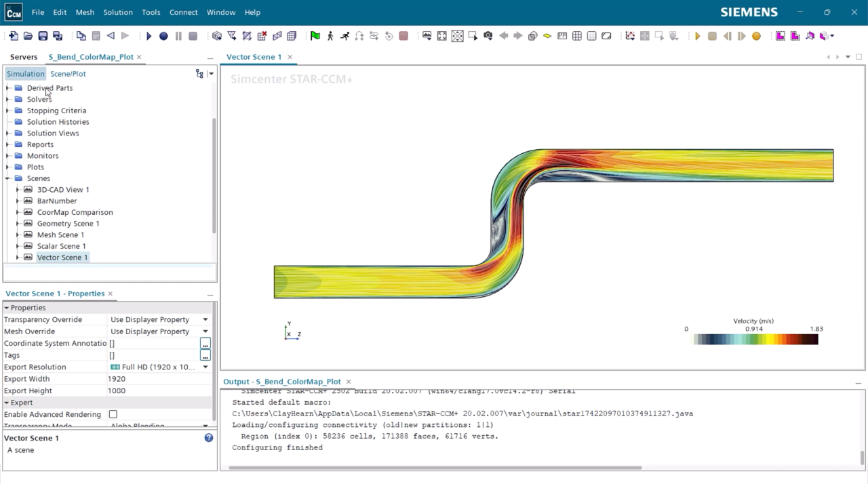Image resolution: width=868 pixels, height=484 pixels.
Task: Select Mesh Scene 1 in tree
Action: tap(60, 235)
